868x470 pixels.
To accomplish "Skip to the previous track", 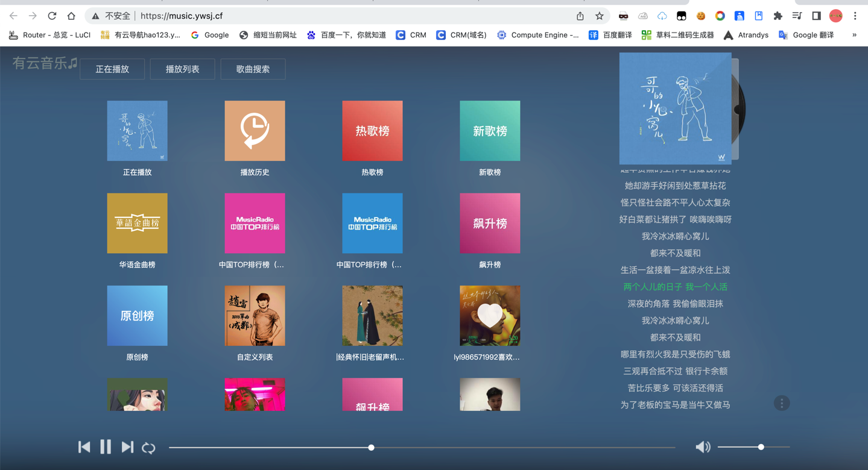I will coord(84,447).
